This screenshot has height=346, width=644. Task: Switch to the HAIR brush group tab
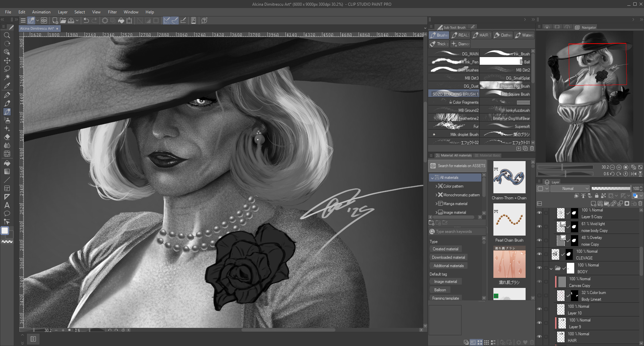[481, 35]
